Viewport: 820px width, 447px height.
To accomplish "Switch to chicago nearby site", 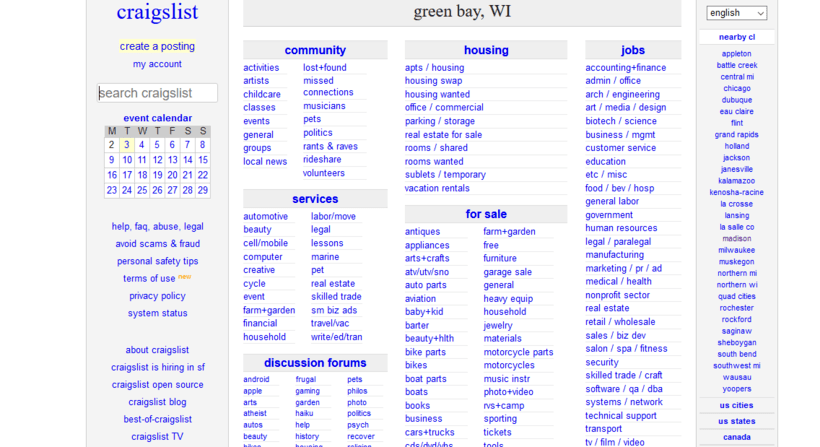I will click(x=736, y=89).
